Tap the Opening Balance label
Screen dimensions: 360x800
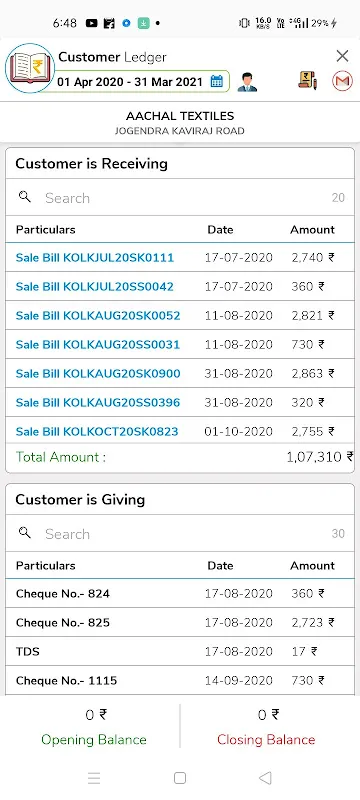point(94,739)
